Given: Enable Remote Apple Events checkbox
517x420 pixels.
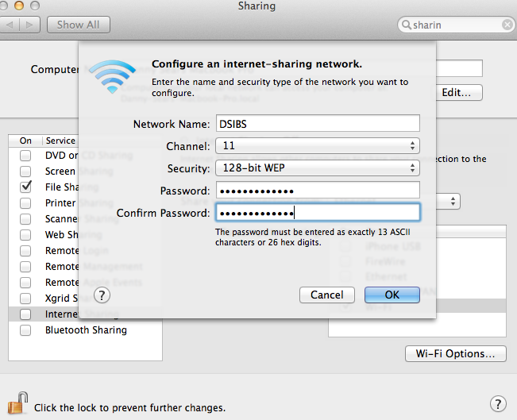Looking at the screenshot, I should point(25,283).
